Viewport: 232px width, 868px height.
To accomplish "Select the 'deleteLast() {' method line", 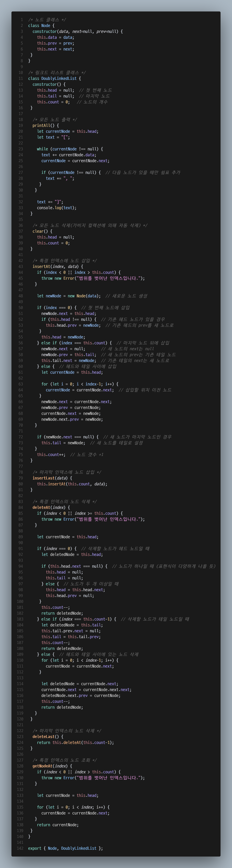I will pos(48,737).
